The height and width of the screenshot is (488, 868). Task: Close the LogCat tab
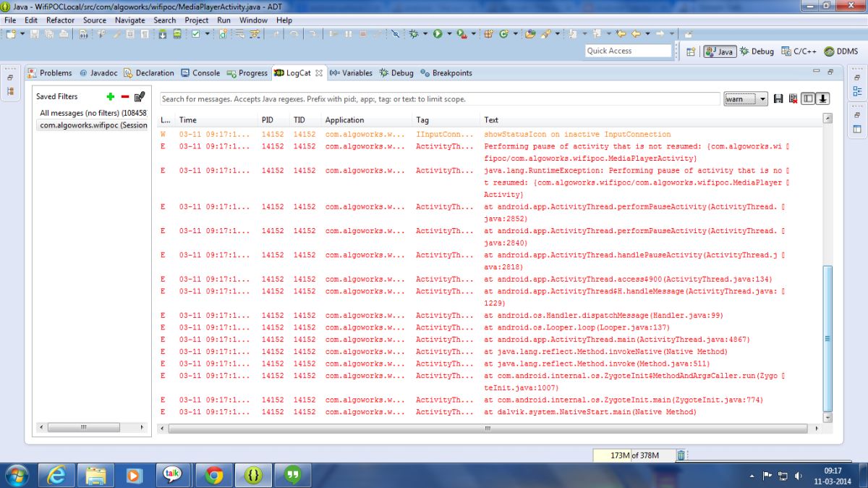click(x=319, y=73)
